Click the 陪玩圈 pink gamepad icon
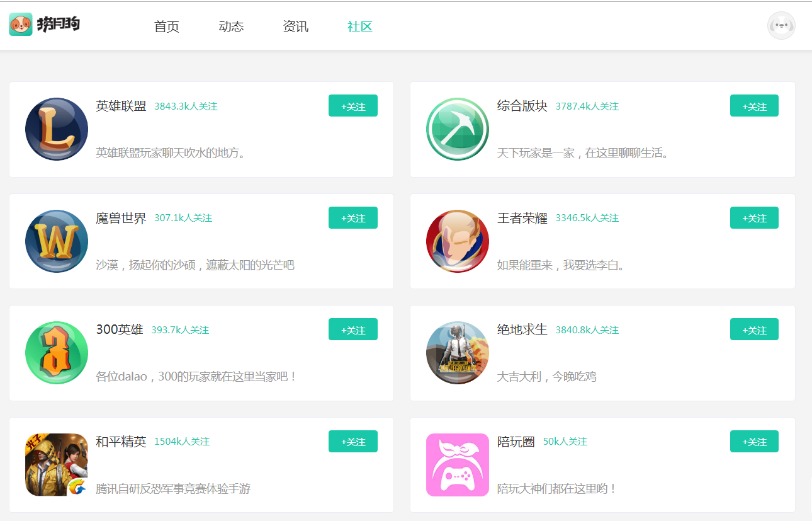The image size is (812, 521). (458, 465)
